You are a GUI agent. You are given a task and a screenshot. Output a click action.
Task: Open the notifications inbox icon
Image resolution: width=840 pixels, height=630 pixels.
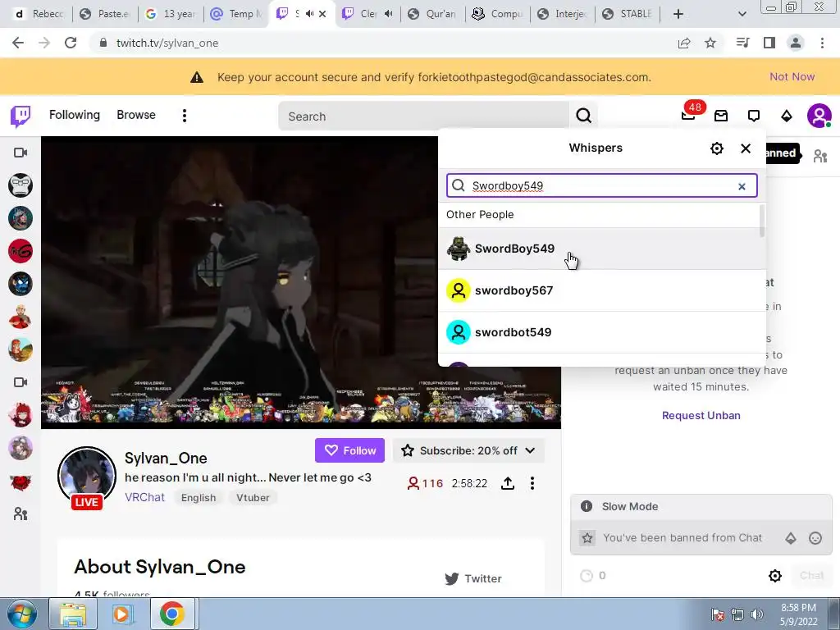point(721,116)
